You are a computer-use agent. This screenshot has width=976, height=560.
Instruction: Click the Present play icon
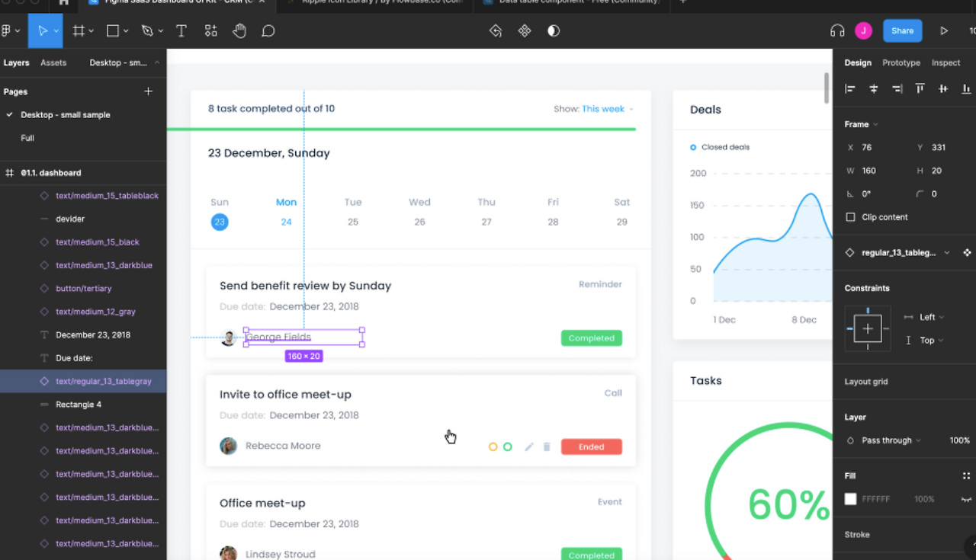pos(944,31)
